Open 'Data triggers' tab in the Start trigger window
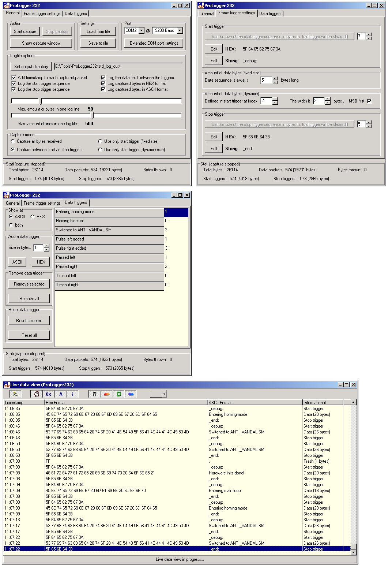Screen dimensions: 392x574 (x=270, y=14)
